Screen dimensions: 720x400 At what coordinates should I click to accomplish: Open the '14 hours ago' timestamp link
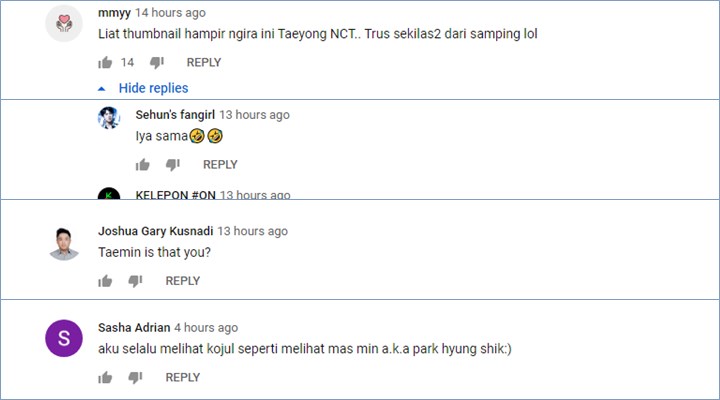click(170, 13)
